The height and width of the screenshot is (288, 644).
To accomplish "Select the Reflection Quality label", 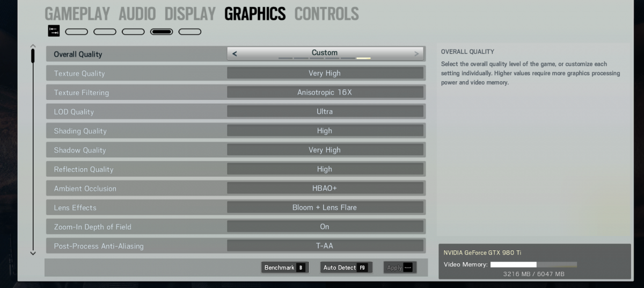I will [x=83, y=169].
